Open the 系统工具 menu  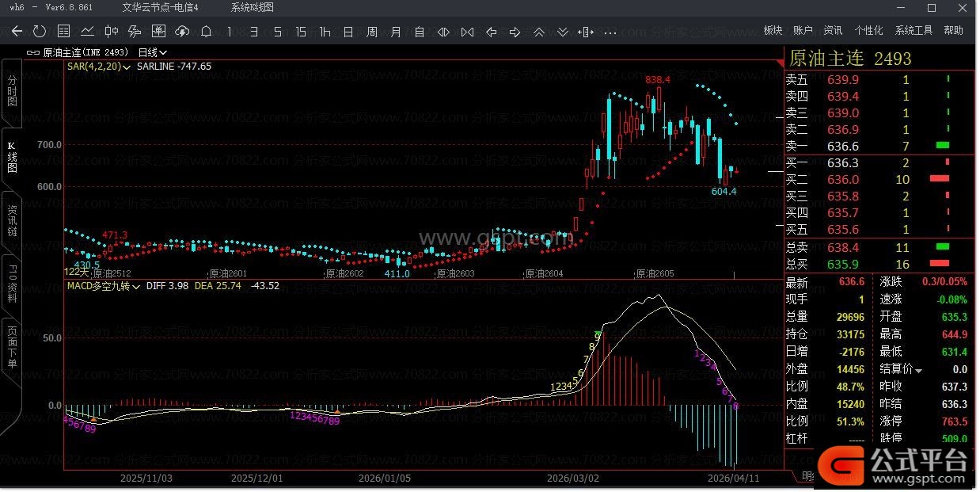914,31
